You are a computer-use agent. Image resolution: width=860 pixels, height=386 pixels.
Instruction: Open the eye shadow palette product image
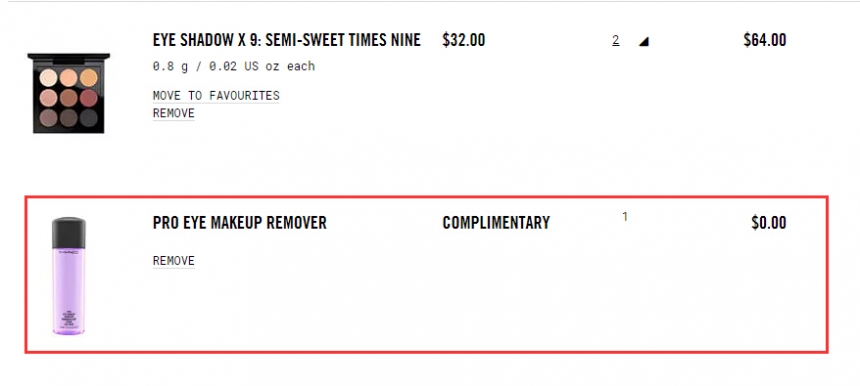[x=69, y=93]
